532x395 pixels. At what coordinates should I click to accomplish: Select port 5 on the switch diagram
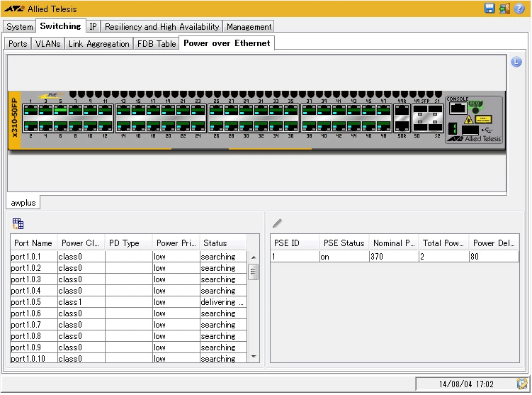coord(61,111)
